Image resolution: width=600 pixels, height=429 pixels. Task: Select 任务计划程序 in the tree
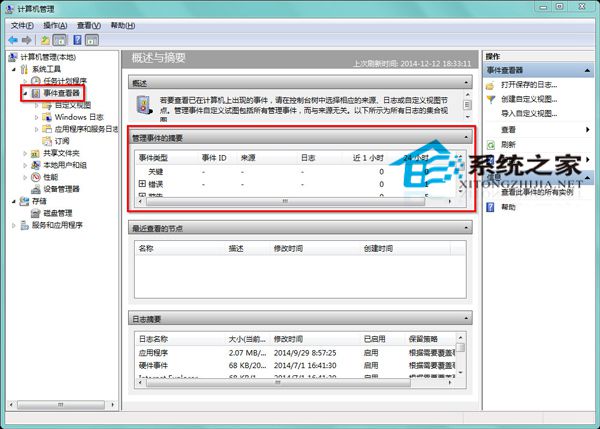pyautogui.click(x=65, y=81)
